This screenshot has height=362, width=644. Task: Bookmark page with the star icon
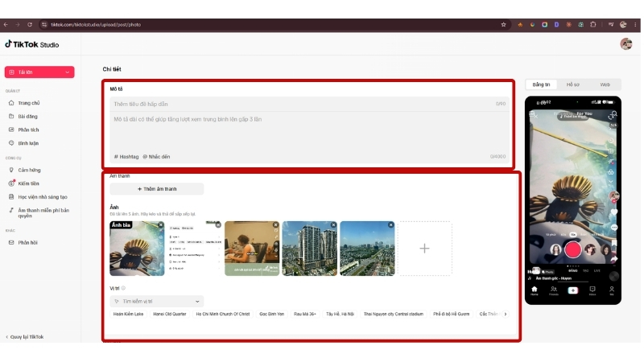[504, 25]
